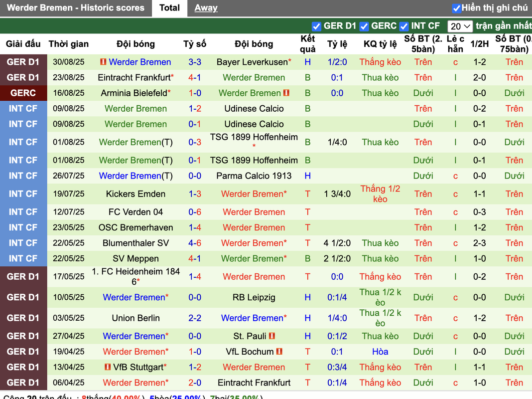Click red card icon next to VfL Bochum
532x399 pixels.
[279, 352]
